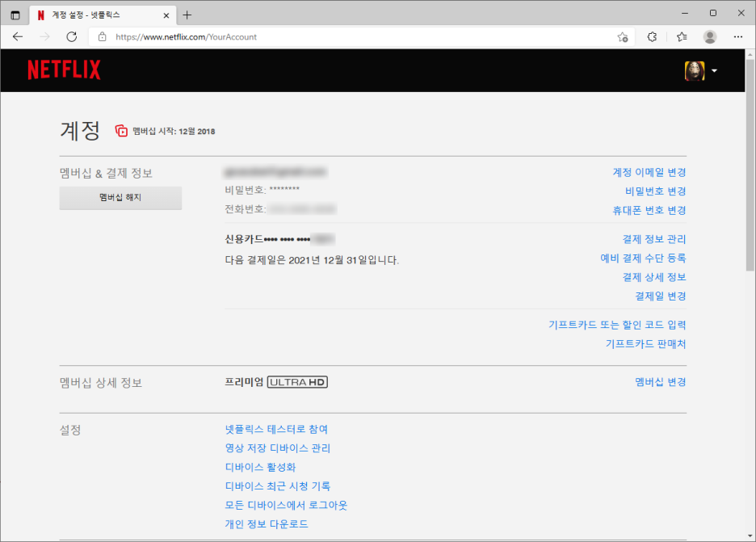Open 결제 상세 정보 link
756x542 pixels.
point(653,277)
